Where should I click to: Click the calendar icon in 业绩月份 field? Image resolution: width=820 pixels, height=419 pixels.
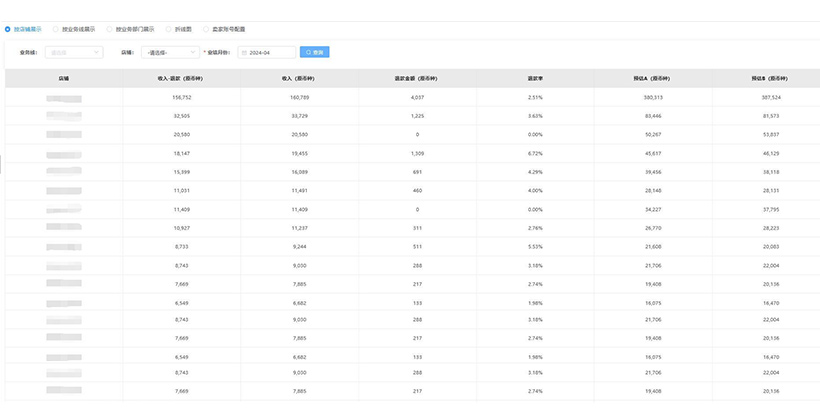pyautogui.click(x=245, y=52)
